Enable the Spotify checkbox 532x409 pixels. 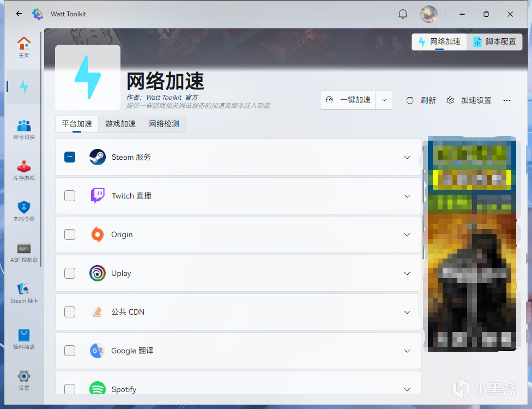(x=70, y=389)
